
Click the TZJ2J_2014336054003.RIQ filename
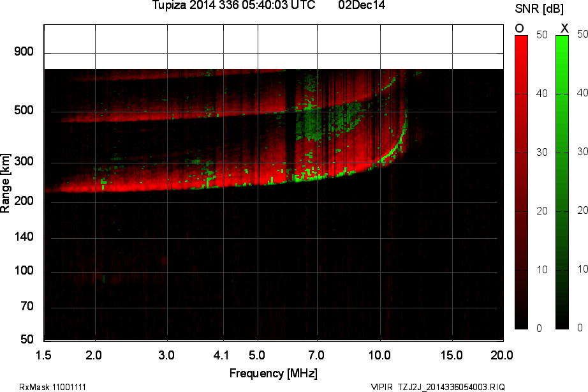pos(451,387)
